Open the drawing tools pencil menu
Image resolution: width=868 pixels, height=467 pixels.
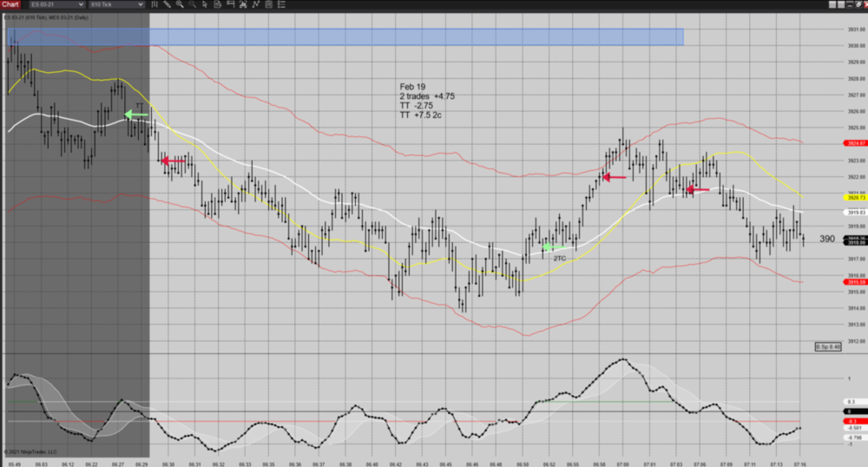click(x=167, y=4)
